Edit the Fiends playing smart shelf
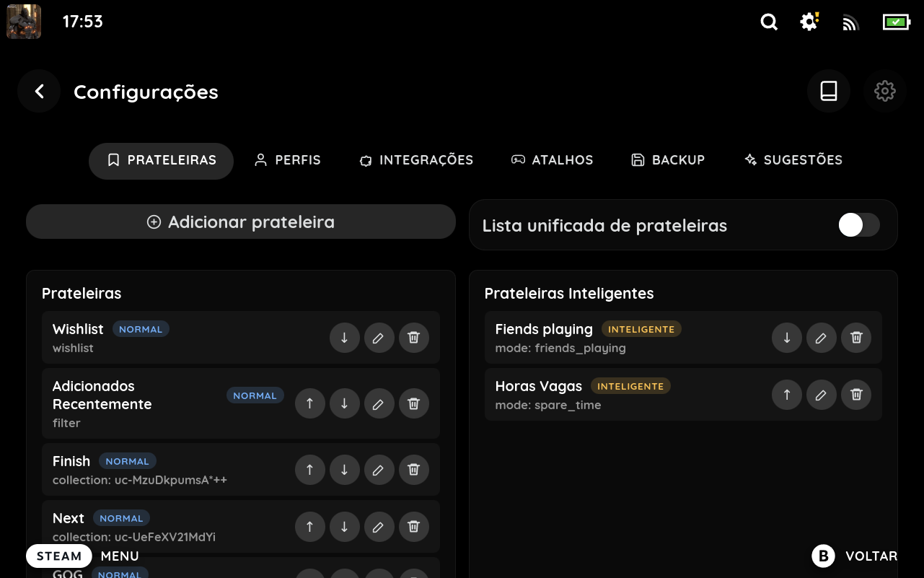 pos(822,338)
